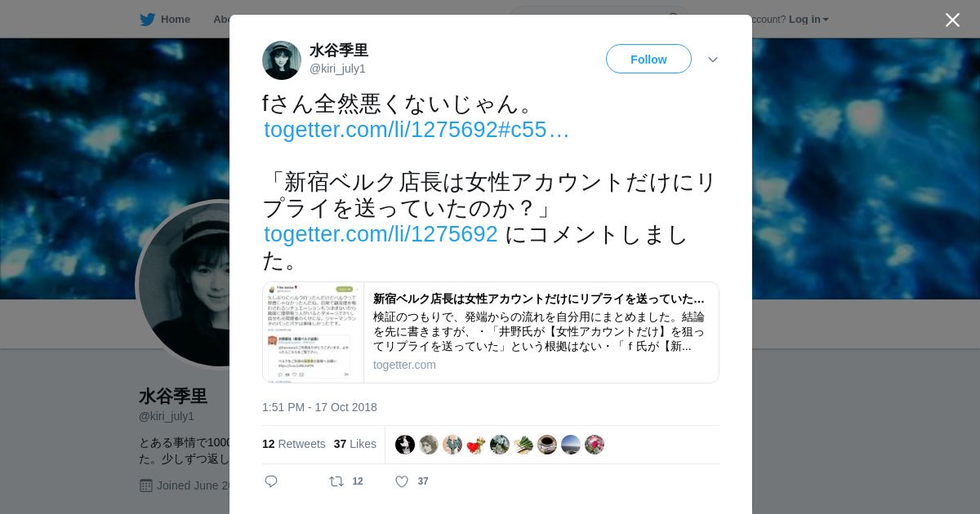Screen dimensions: 980x514
Task: Open 水谷季里 avatar in tweet header
Action: click(x=282, y=60)
